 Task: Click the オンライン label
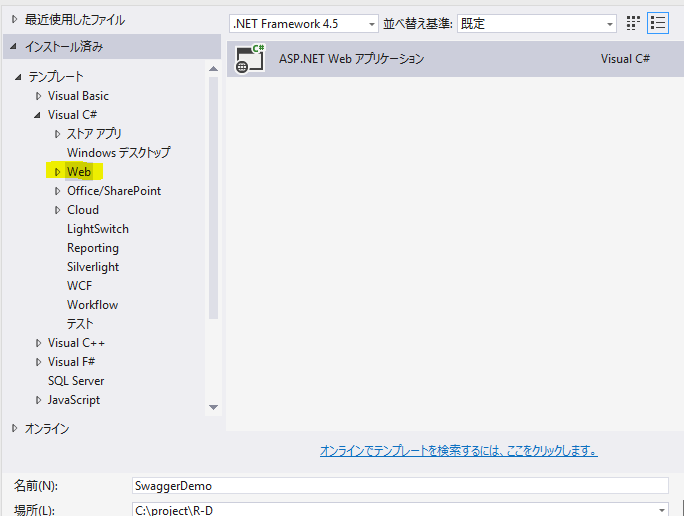click(x=47, y=428)
